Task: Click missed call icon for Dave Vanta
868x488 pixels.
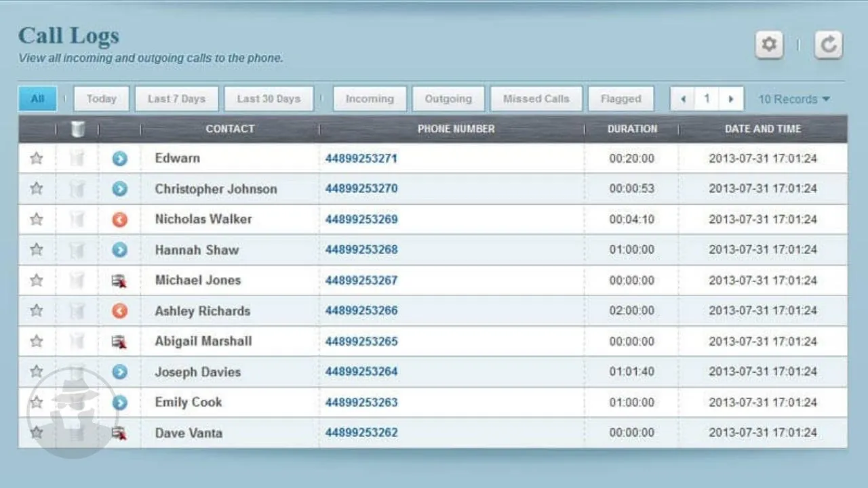Action: [x=119, y=433]
